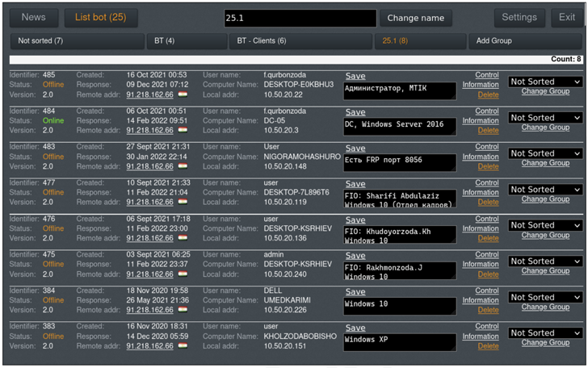The height and width of the screenshot is (368, 588).
Task: Open the News section
Action: click(x=34, y=18)
